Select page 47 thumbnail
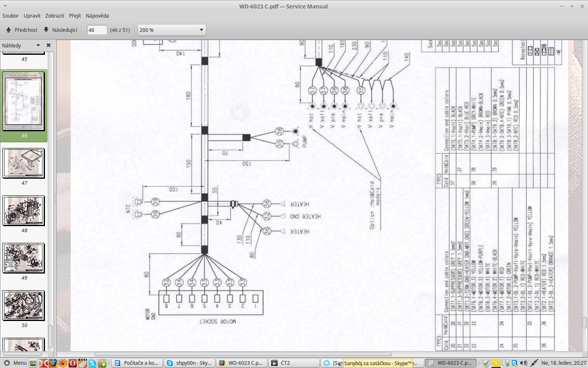588x368 pixels. [x=24, y=163]
